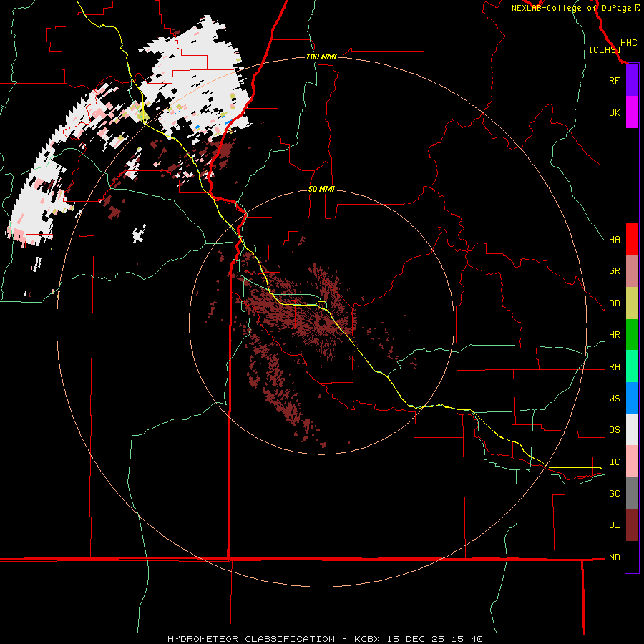Click the HHC product label

(628, 43)
